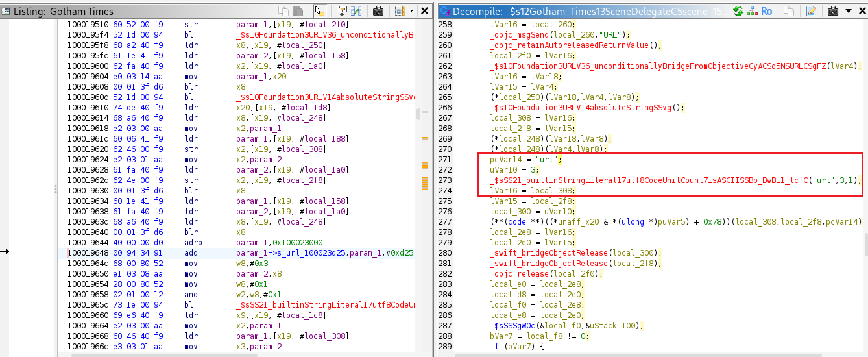Take a snapshot of the Listing window
Viewport: 868px width, 357px height.
[378, 11]
